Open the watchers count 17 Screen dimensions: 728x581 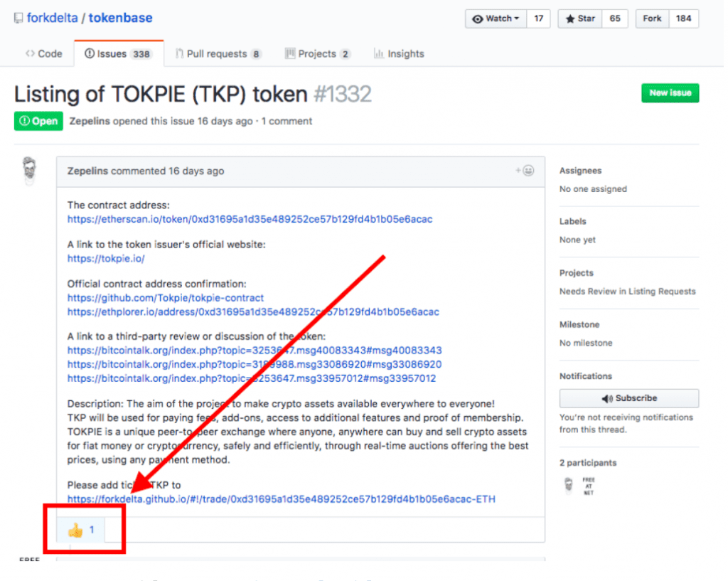[539, 18]
